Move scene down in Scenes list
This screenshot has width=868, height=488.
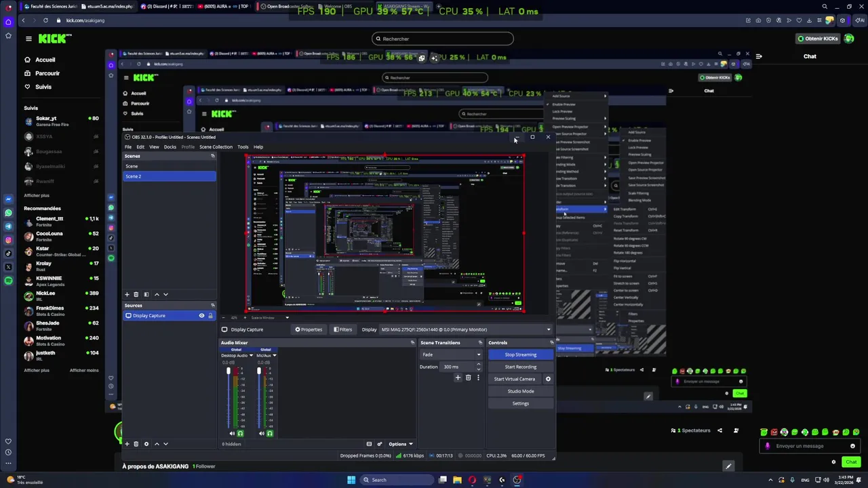click(165, 294)
